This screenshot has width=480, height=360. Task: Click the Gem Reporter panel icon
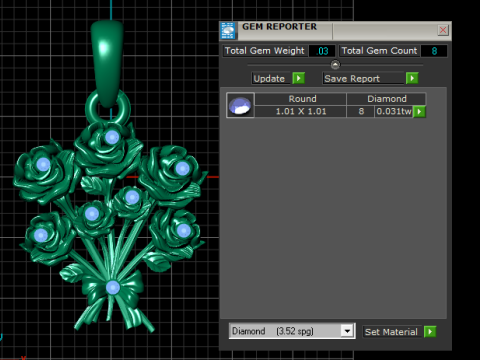click(228, 31)
